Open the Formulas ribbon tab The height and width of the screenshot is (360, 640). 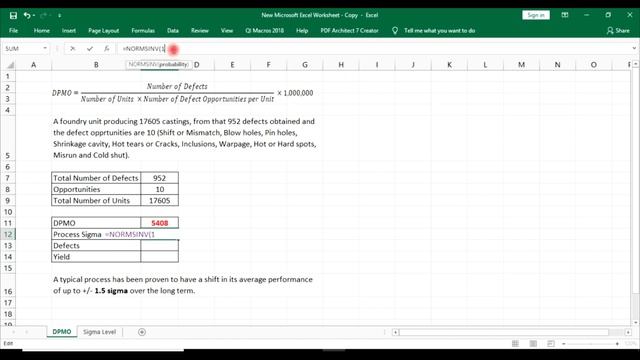pyautogui.click(x=143, y=31)
